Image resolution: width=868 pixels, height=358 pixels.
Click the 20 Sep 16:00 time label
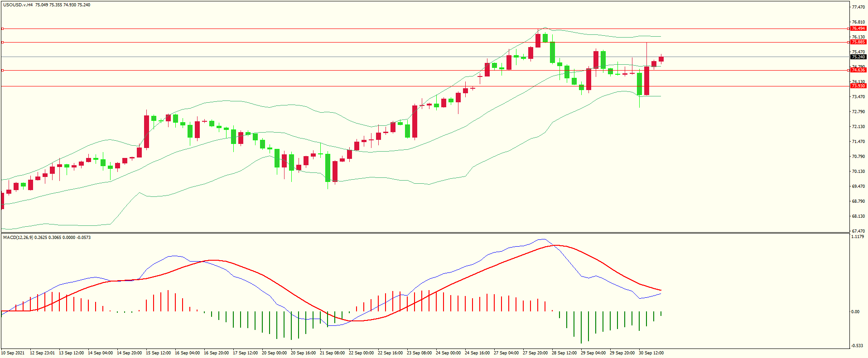pos(303,353)
